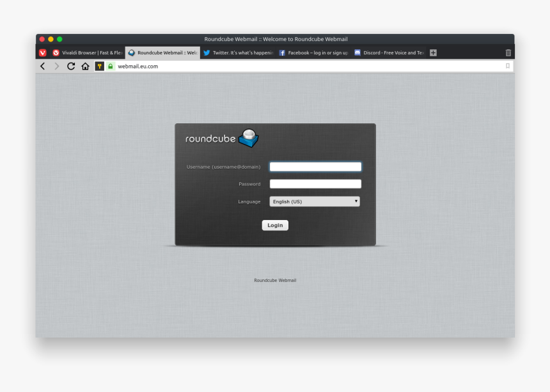The height and width of the screenshot is (392, 550).
Task: Click the Home button in the toolbar
Action: click(x=86, y=66)
